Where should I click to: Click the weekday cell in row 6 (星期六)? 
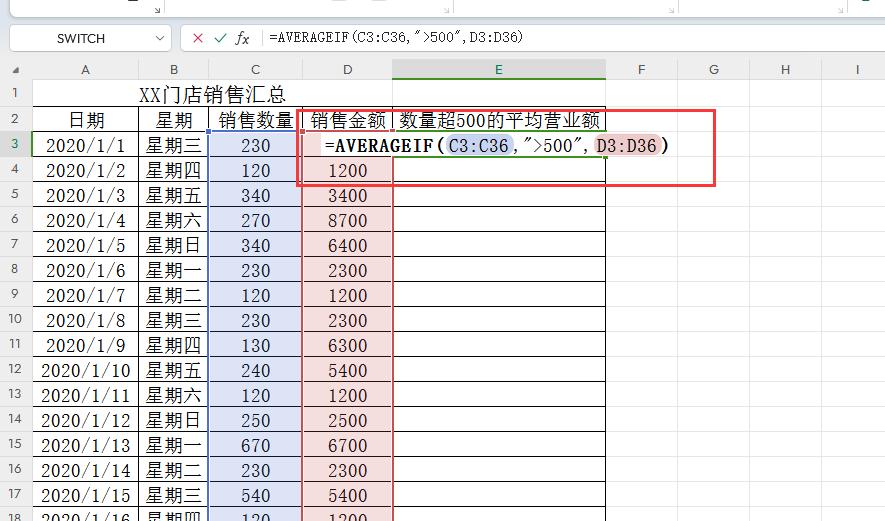(x=174, y=220)
